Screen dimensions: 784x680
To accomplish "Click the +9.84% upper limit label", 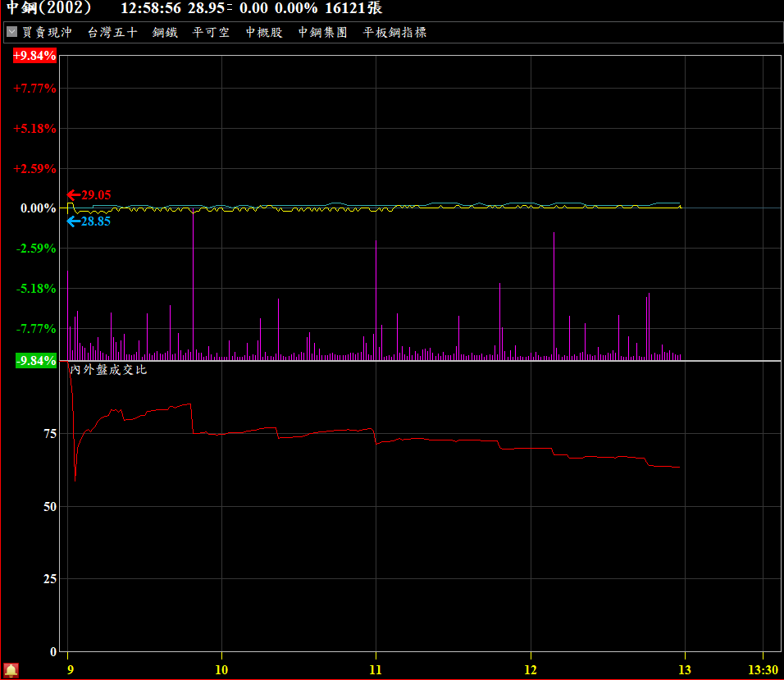I will coord(34,56).
